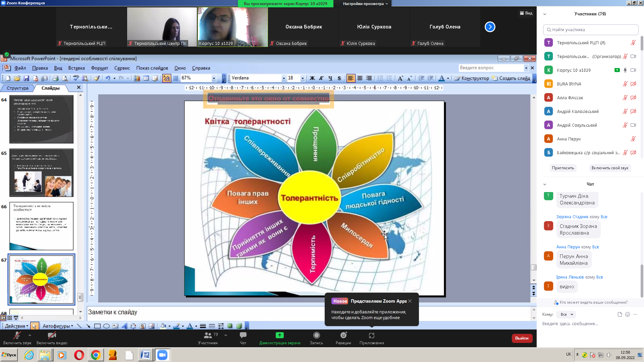This screenshot has height=362, width=644.
Task: Open the Вставка menu
Action: pos(76,68)
